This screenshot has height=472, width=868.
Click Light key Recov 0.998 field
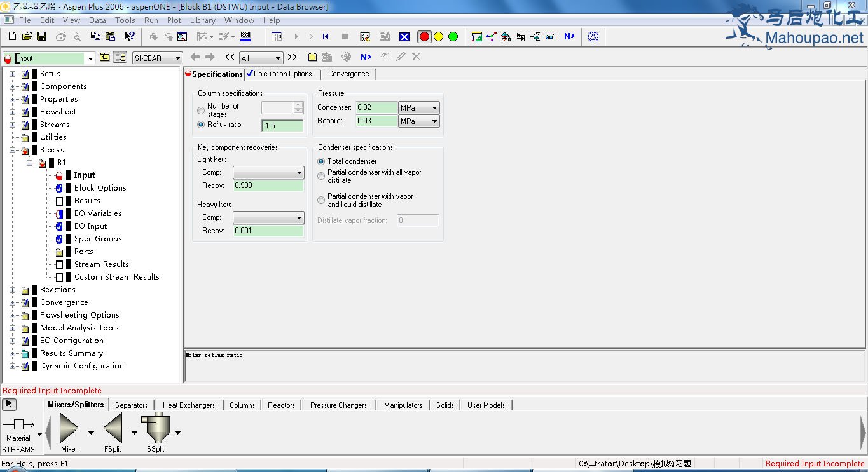tap(268, 185)
